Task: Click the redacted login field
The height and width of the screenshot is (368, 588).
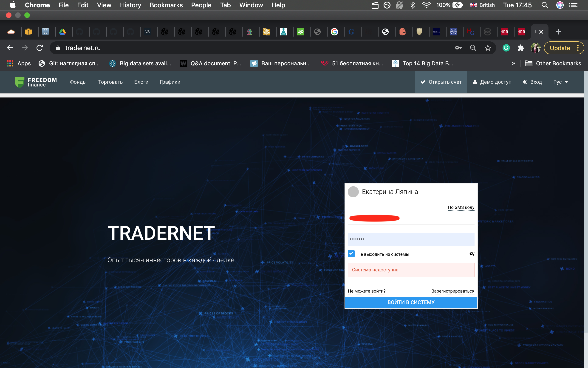Action: tap(411, 218)
